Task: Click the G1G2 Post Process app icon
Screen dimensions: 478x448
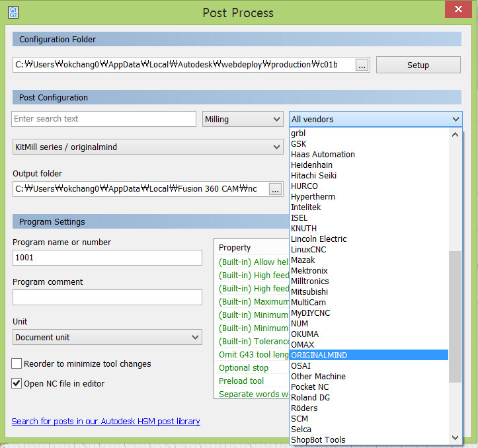Action: point(13,13)
